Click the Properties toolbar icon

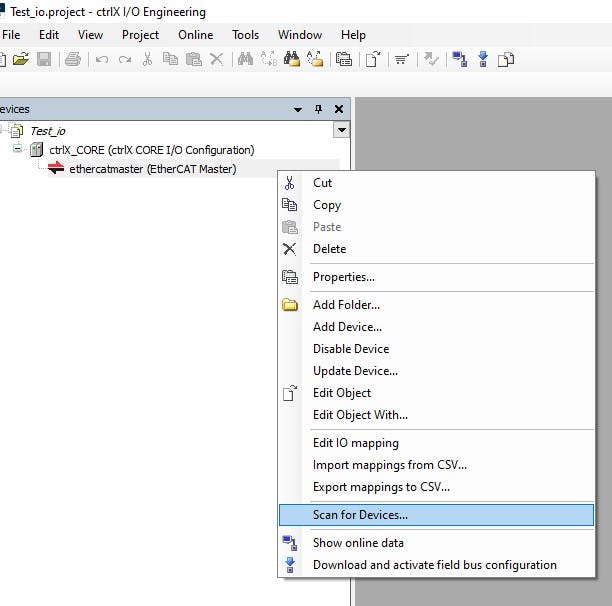[x=344, y=59]
